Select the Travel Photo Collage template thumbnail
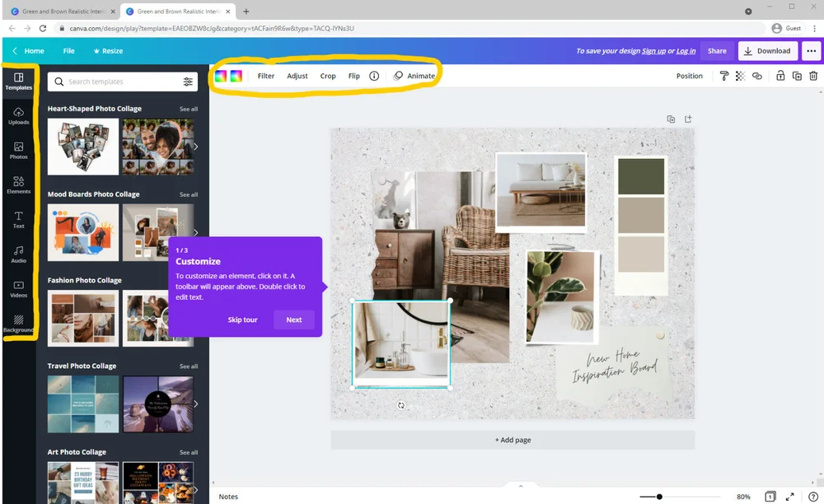824x504 pixels. pyautogui.click(x=82, y=404)
